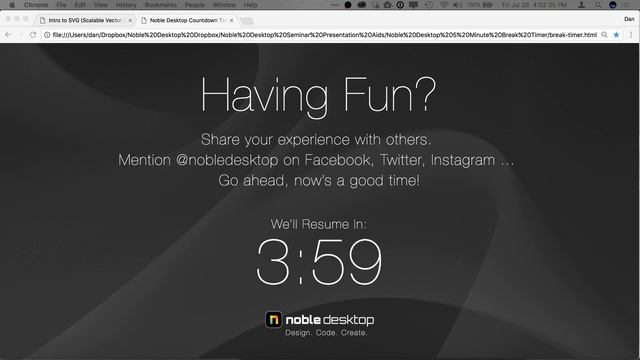This screenshot has width=640, height=360.
Task: Switch to the Intro to SVG tab
Action: [x=84, y=20]
